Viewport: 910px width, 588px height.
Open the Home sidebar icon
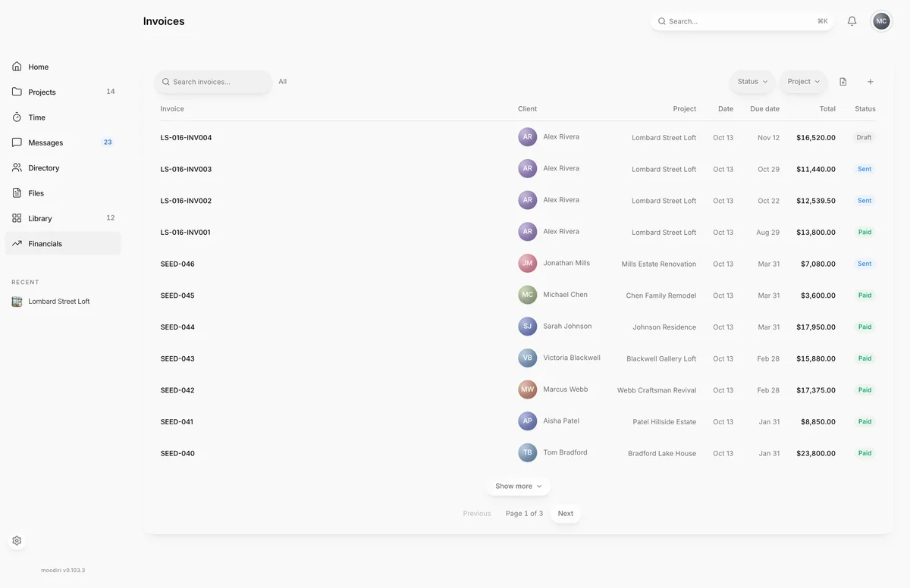point(17,67)
